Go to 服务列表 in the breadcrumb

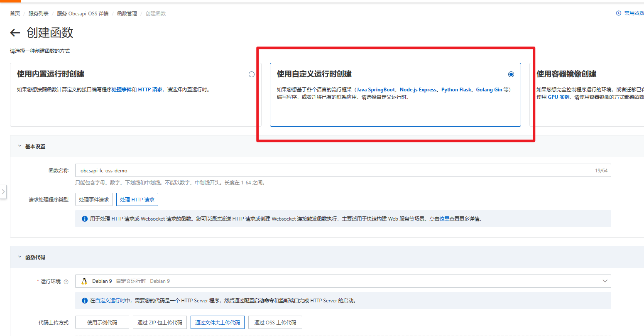[x=38, y=14]
